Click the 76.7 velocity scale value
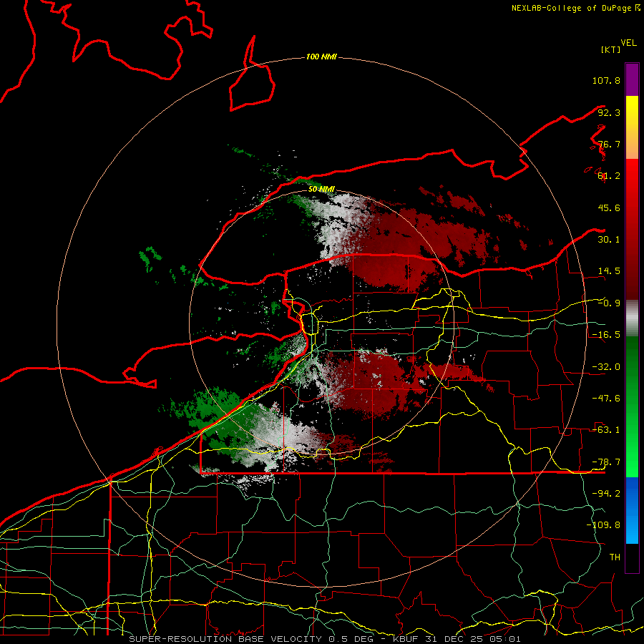This screenshot has width=644, height=644. (x=609, y=144)
